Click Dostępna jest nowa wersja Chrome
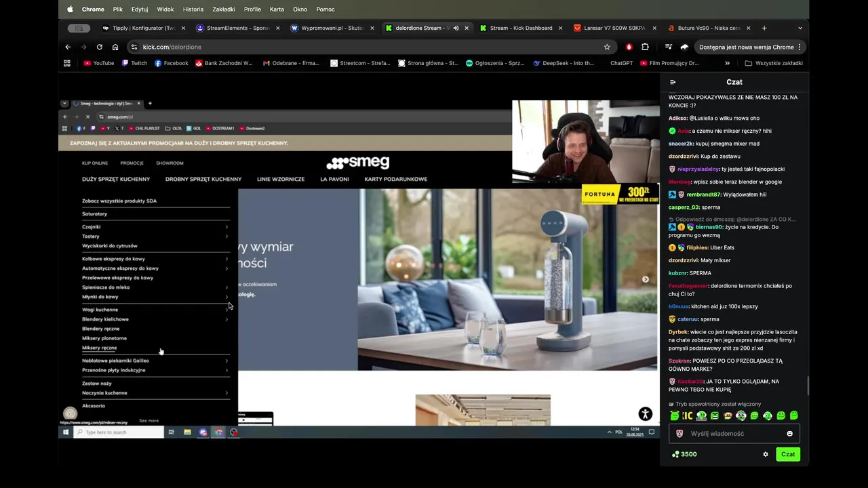Viewport: 868px width, 488px height. pyautogui.click(x=751, y=47)
